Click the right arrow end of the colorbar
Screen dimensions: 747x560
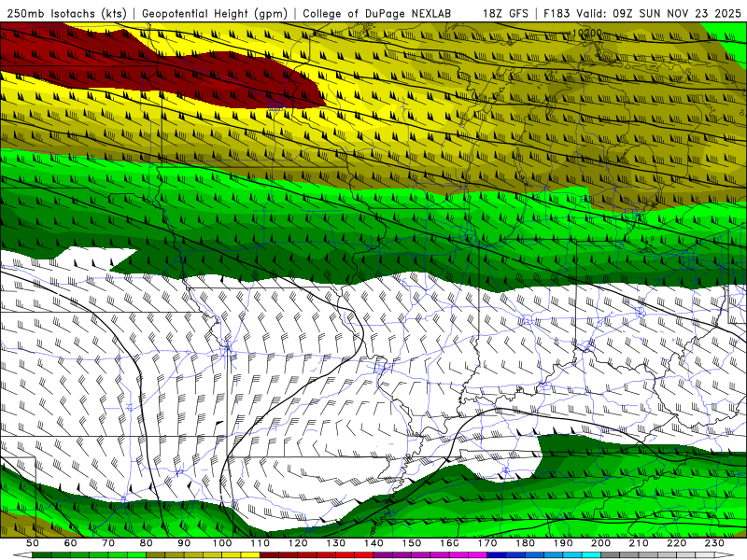click(725, 555)
